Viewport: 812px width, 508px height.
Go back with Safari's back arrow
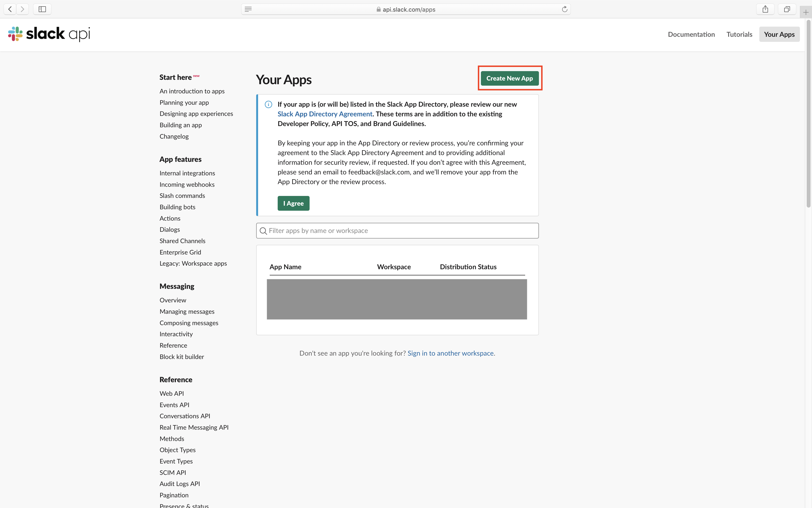click(x=10, y=9)
